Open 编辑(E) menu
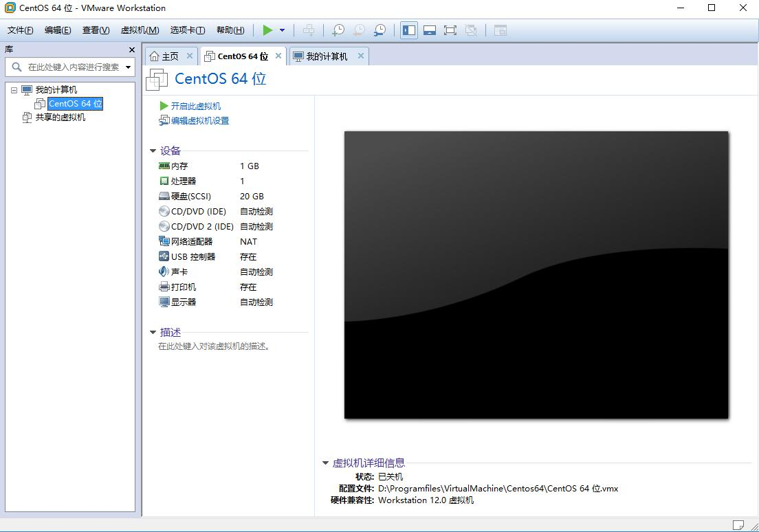 tap(58, 30)
